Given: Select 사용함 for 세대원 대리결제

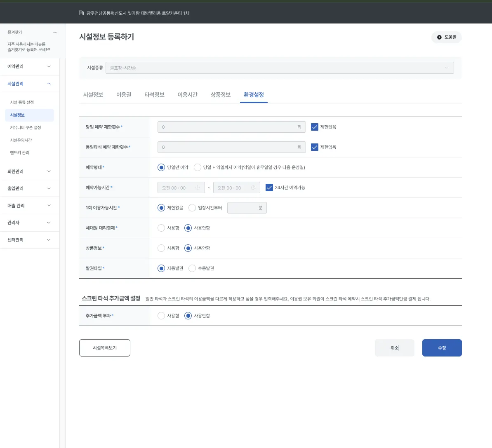Looking at the screenshot, I should click(x=161, y=228).
